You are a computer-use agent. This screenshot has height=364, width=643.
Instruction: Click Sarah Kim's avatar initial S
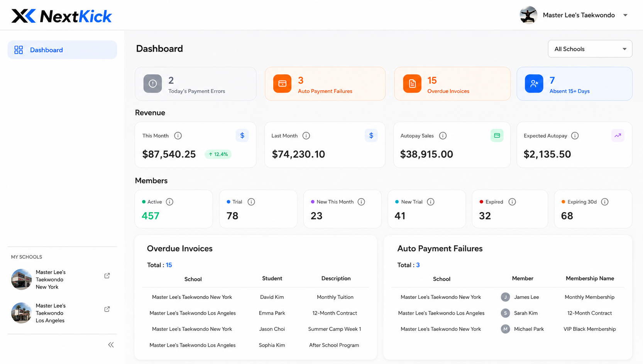coord(505,313)
